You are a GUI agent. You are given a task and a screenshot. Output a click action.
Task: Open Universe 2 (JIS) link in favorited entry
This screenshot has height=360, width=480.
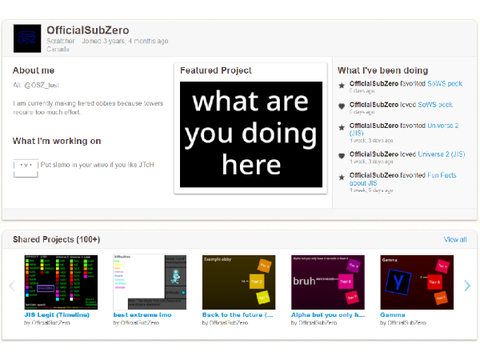pos(404,129)
